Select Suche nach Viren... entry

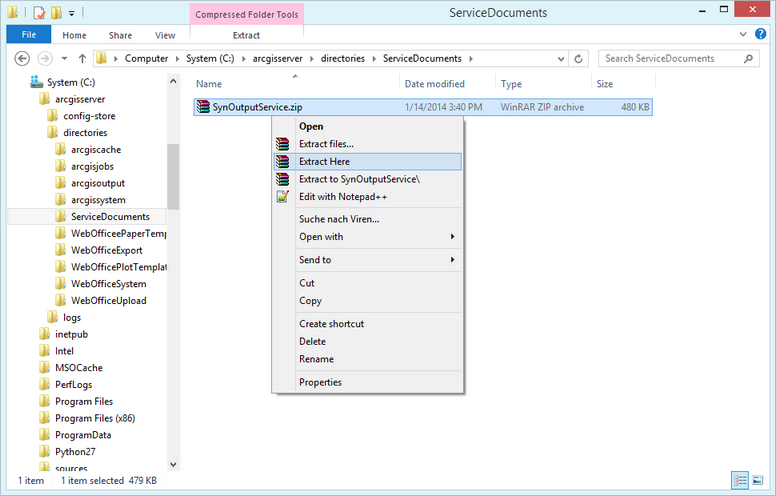367,219
